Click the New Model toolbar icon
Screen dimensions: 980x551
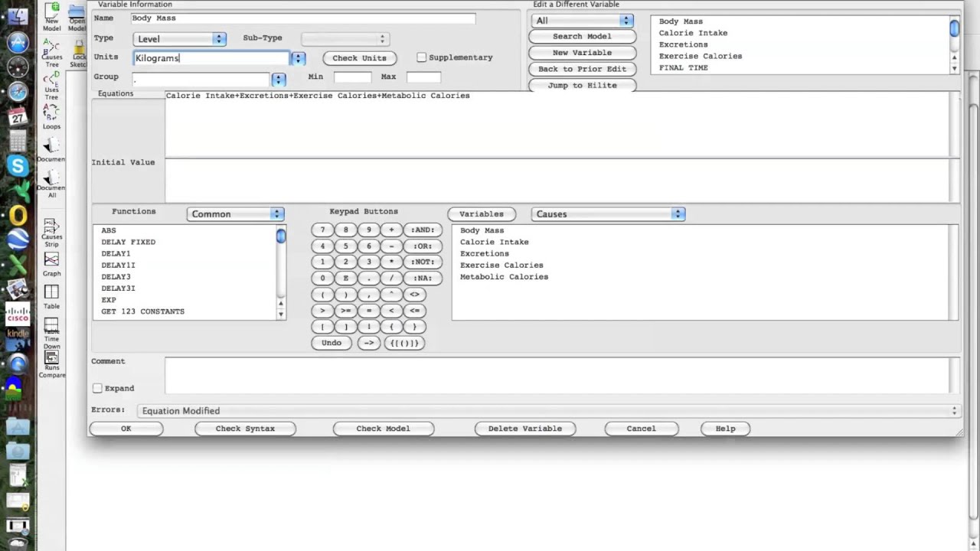tap(51, 17)
